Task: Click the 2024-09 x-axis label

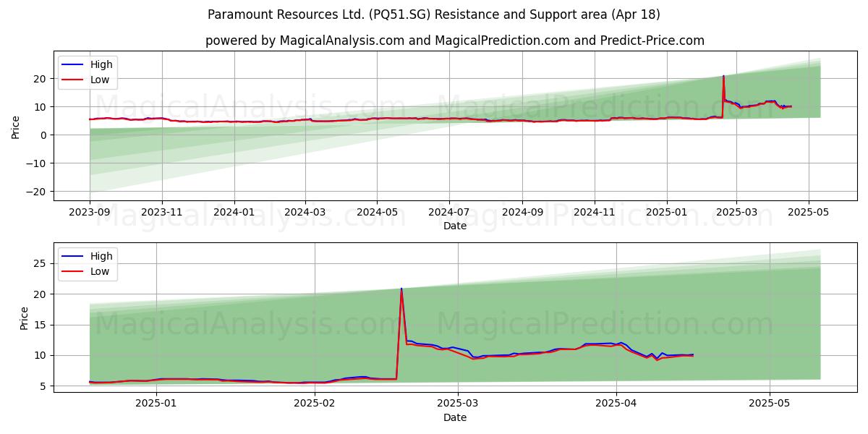Action: [x=522, y=213]
